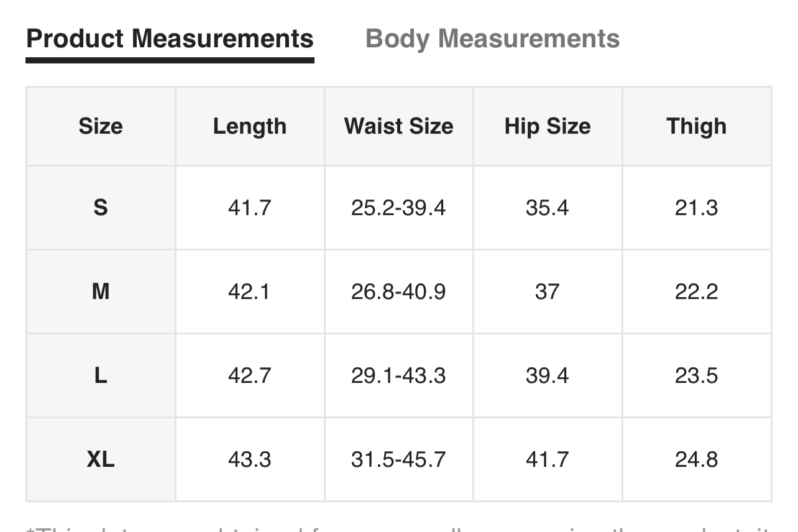Screen dimensions: 798x532
Task: Click the Hip Size column header
Action: pos(548,126)
